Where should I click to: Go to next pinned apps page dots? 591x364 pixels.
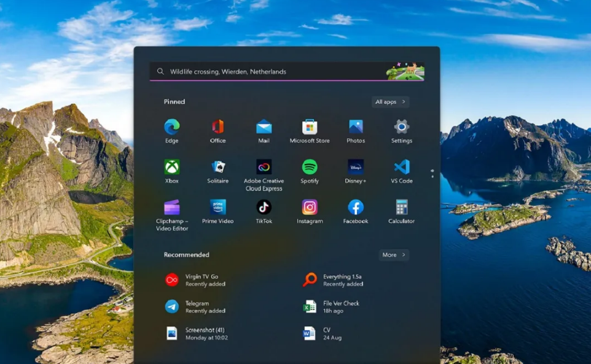coord(432,174)
